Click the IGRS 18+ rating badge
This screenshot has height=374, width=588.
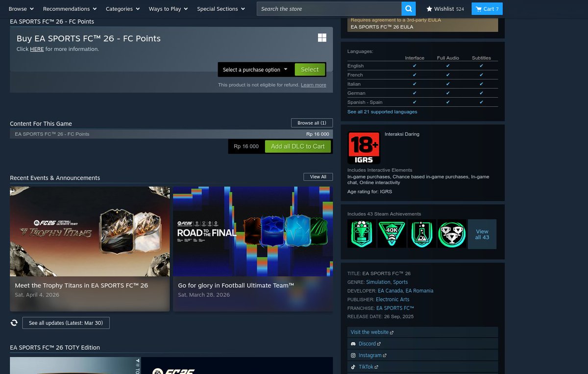pos(364,147)
